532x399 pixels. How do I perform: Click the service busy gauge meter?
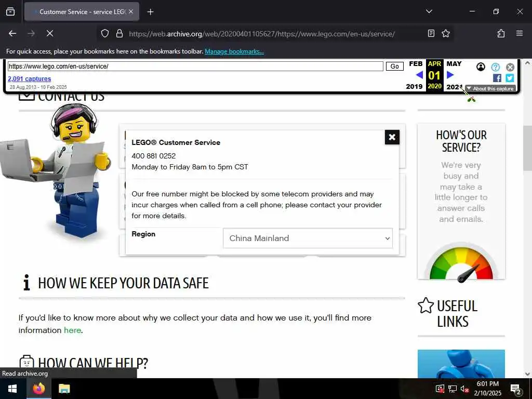[x=461, y=262]
